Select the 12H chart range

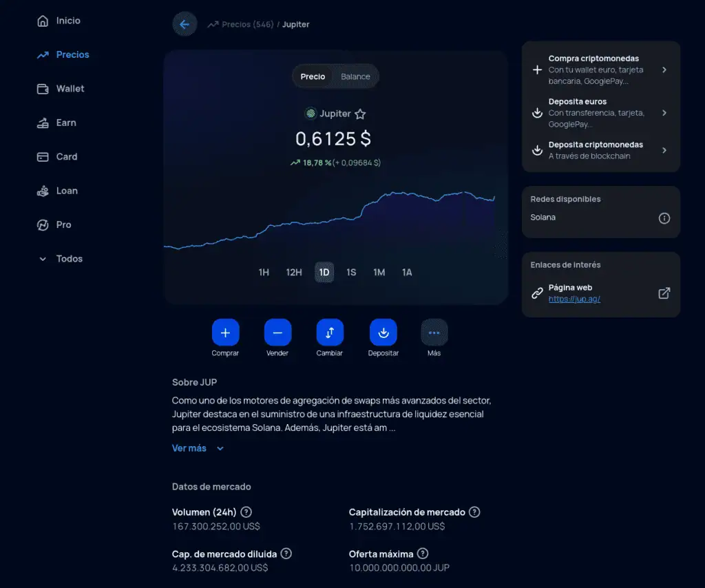pyautogui.click(x=294, y=273)
